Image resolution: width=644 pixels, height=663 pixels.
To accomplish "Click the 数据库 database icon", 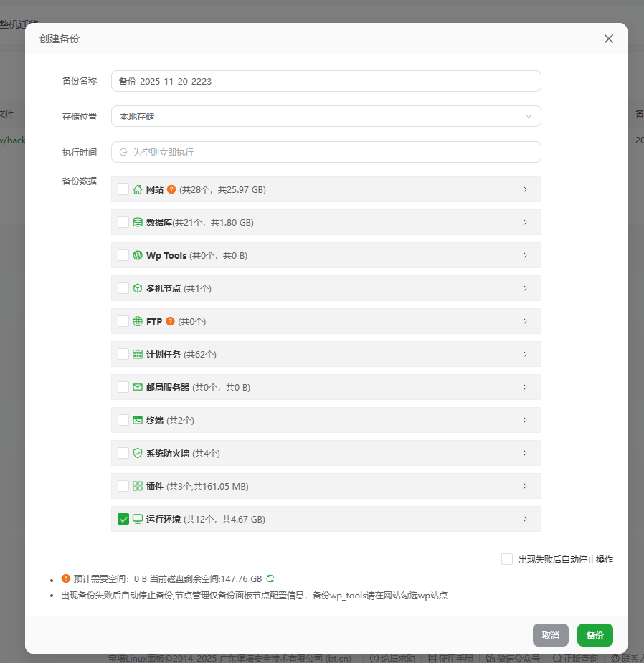I will 138,222.
